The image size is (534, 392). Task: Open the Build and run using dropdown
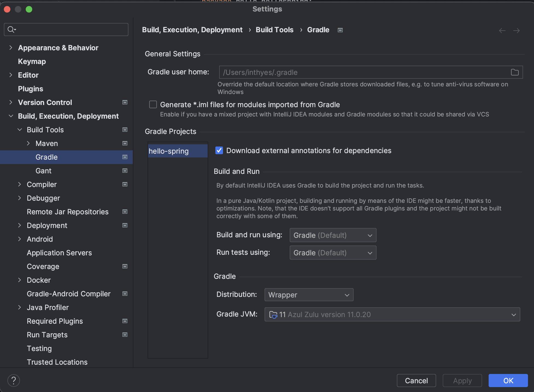coord(333,235)
